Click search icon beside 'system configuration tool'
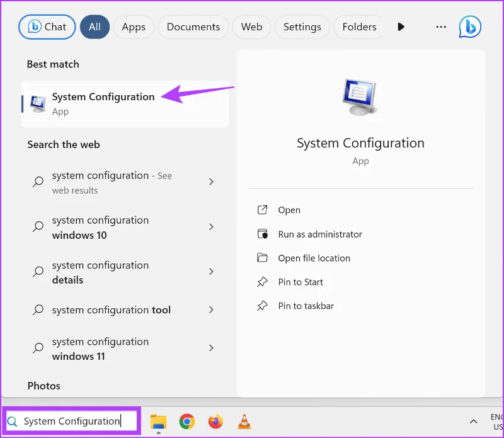This screenshot has width=504, height=438. (38, 309)
